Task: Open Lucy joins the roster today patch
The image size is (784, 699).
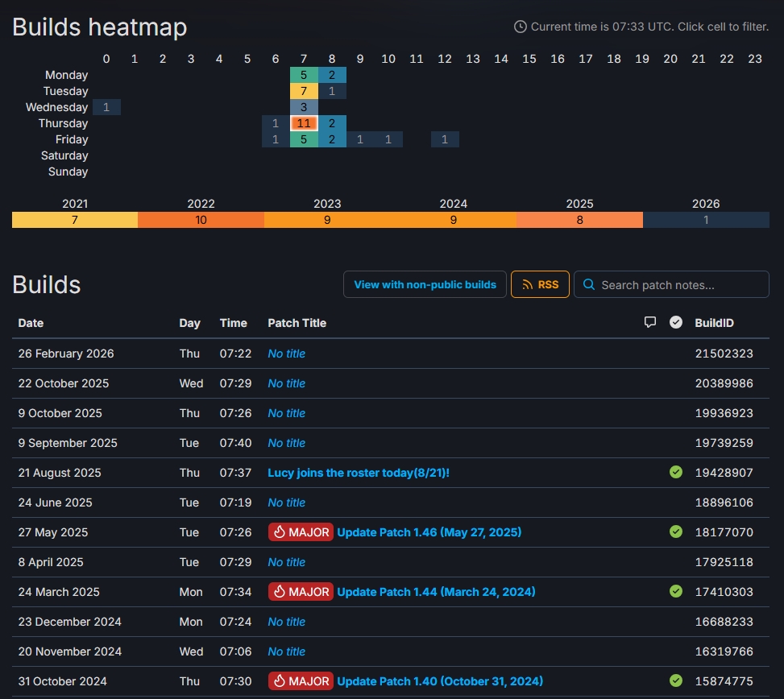Action: [359, 473]
